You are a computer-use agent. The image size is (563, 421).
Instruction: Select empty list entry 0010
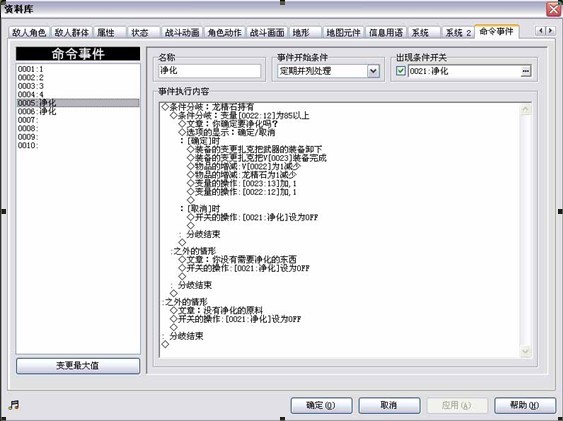[78, 145]
